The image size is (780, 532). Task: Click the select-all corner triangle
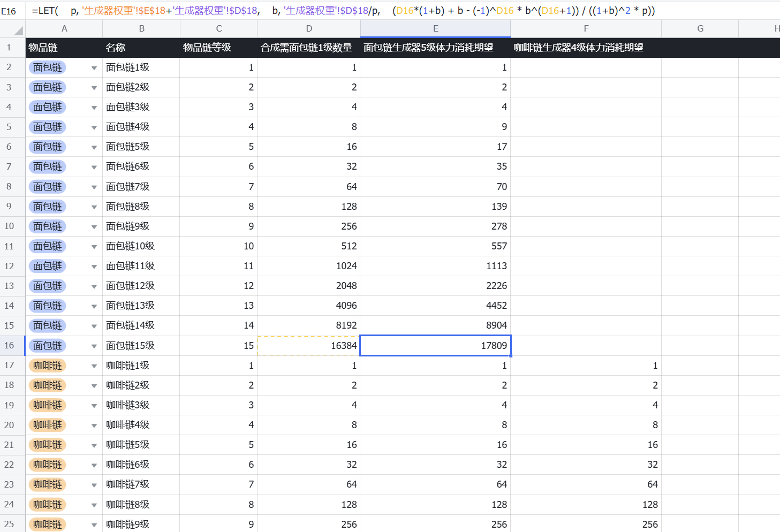tap(19, 31)
